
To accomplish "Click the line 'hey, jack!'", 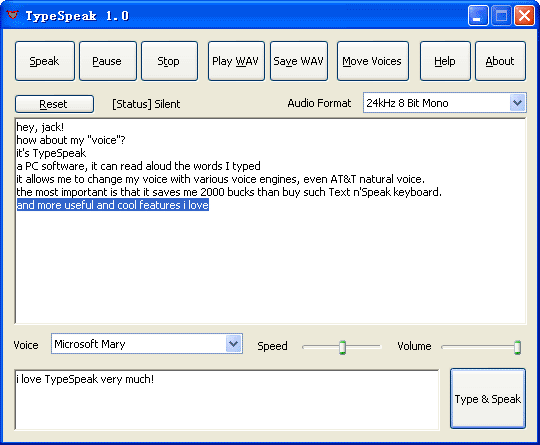I will pyautogui.click(x=40, y=127).
